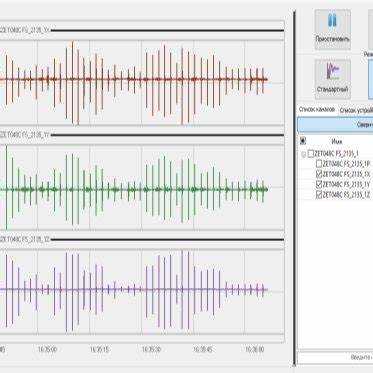Collapse the ZET048C FS_2135_1 tree node
This screenshot has height=373, width=373.
pos(303,154)
